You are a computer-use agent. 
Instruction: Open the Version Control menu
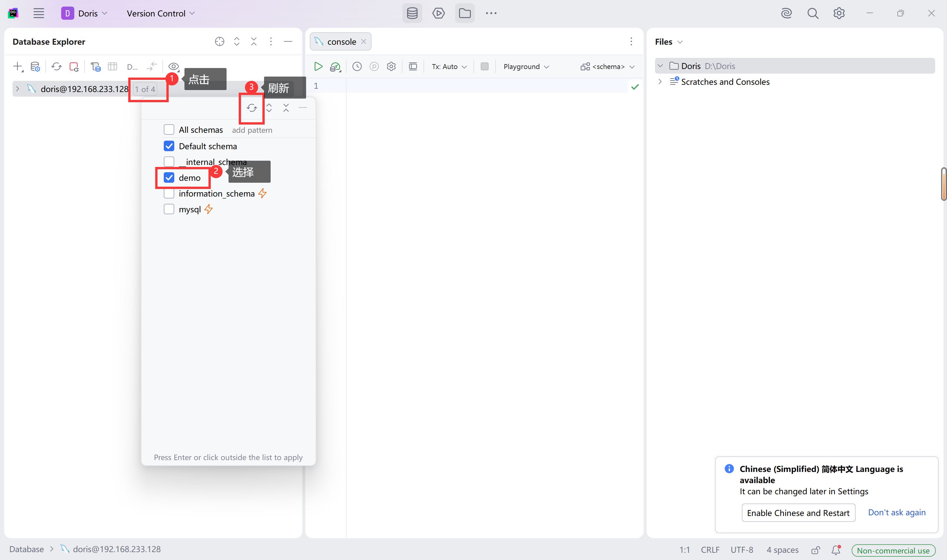click(x=160, y=13)
